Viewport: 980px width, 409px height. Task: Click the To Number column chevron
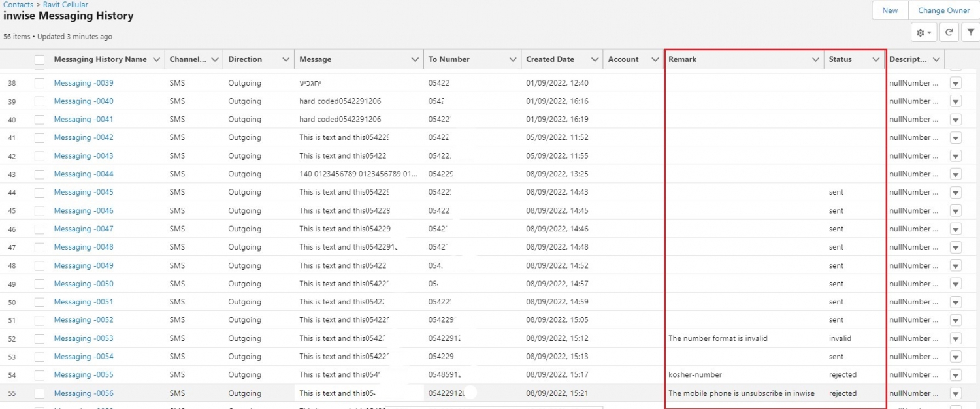click(513, 59)
